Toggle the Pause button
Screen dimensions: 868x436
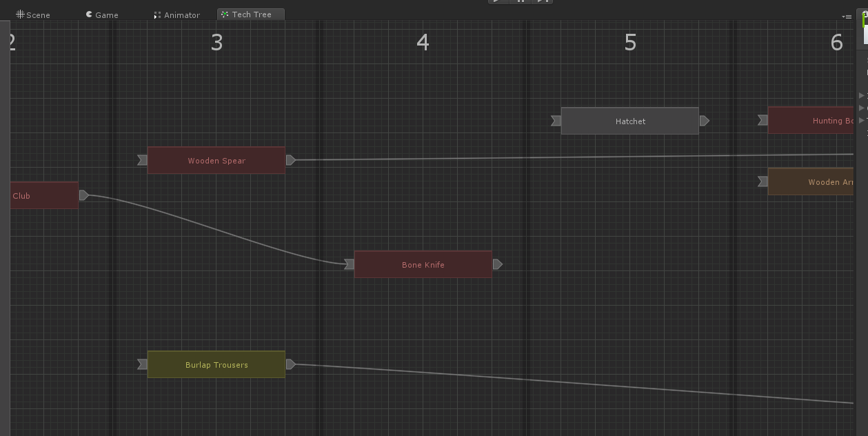click(521, 1)
